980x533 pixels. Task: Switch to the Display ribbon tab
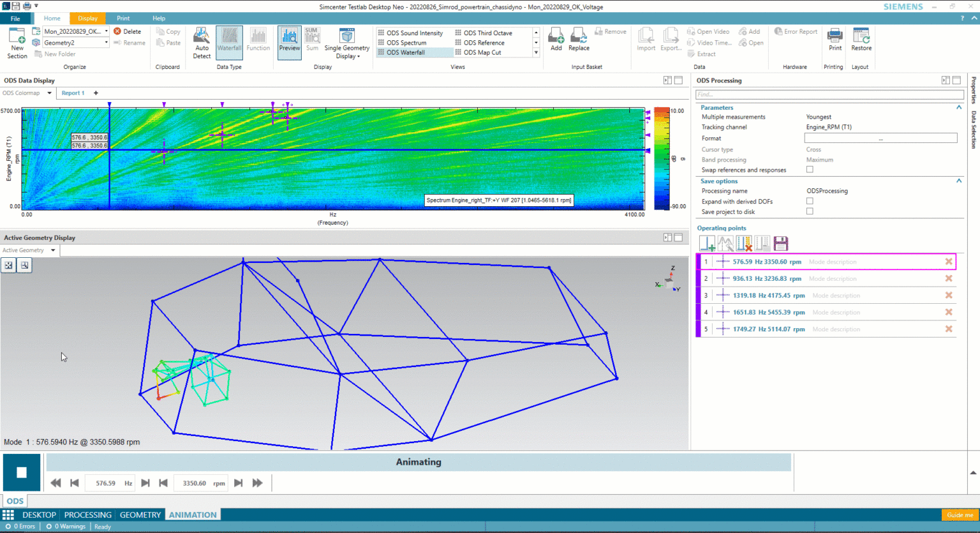point(87,18)
